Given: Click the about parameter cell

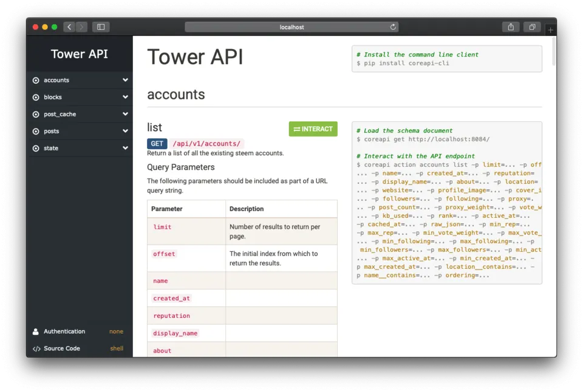Looking at the screenshot, I should tap(186, 350).
